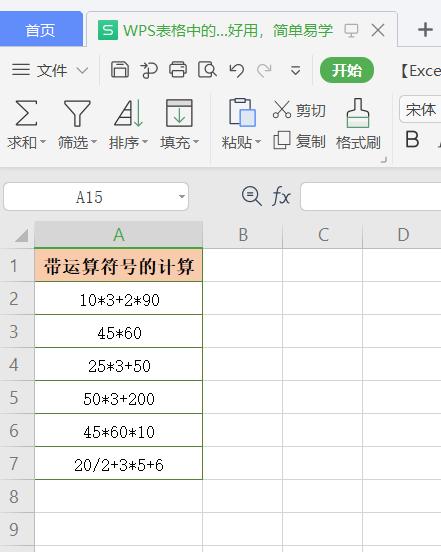Add a new tab with plus button
Screen dimensions: 441x552
coord(425,30)
